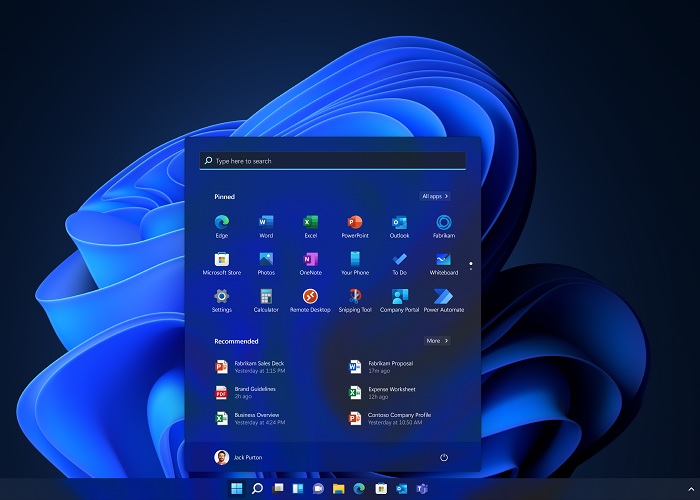
Task: Open Business Overview spreadsheet
Action: click(x=250, y=418)
